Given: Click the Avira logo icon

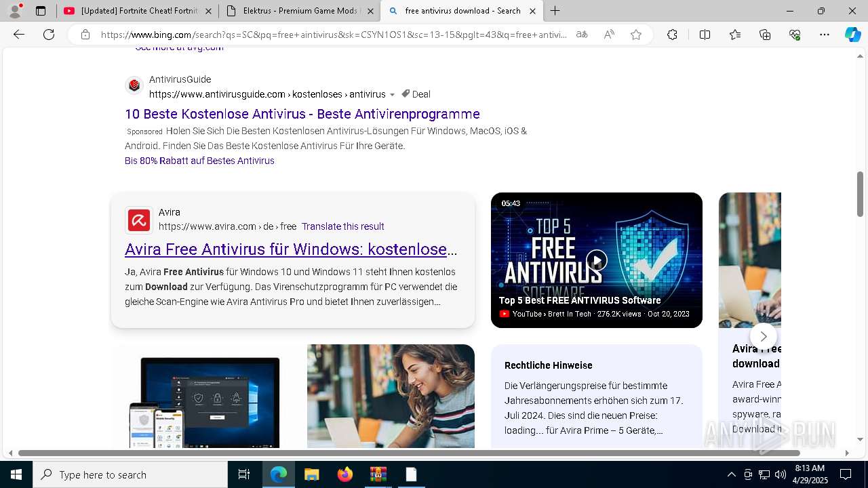Looking at the screenshot, I should click(139, 220).
